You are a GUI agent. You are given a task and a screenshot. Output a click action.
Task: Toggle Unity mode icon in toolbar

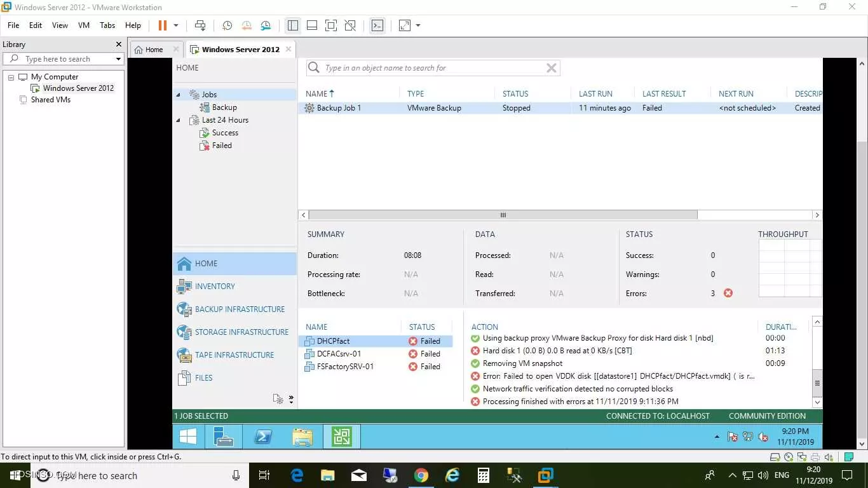pyautogui.click(x=350, y=25)
